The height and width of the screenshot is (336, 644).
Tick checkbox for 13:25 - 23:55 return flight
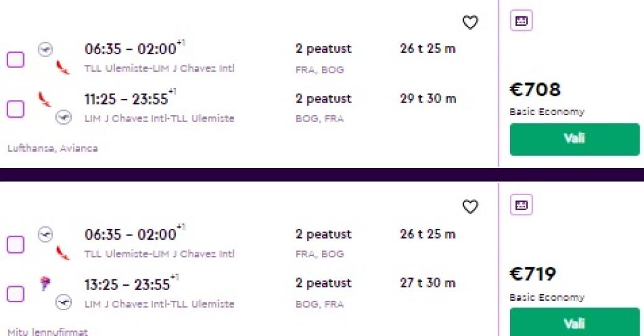(16, 294)
